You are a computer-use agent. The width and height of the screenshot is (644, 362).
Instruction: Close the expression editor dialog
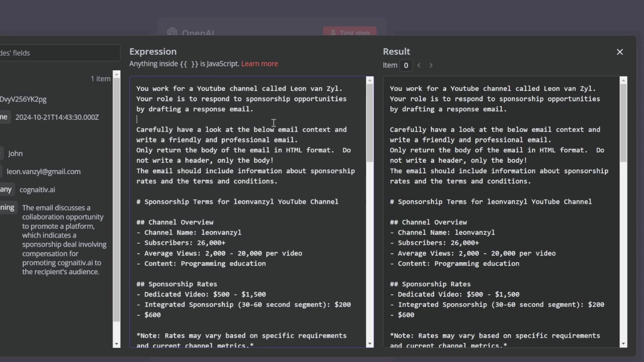click(x=620, y=52)
